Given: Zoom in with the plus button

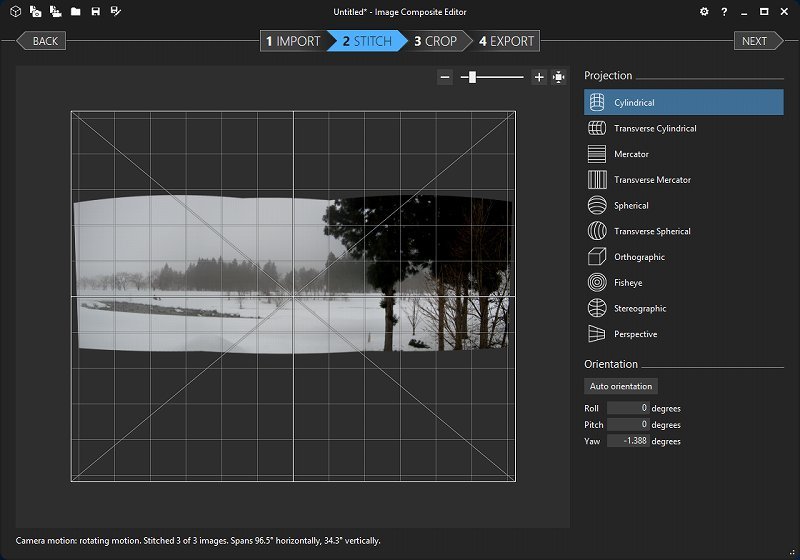Looking at the screenshot, I should pyautogui.click(x=539, y=78).
